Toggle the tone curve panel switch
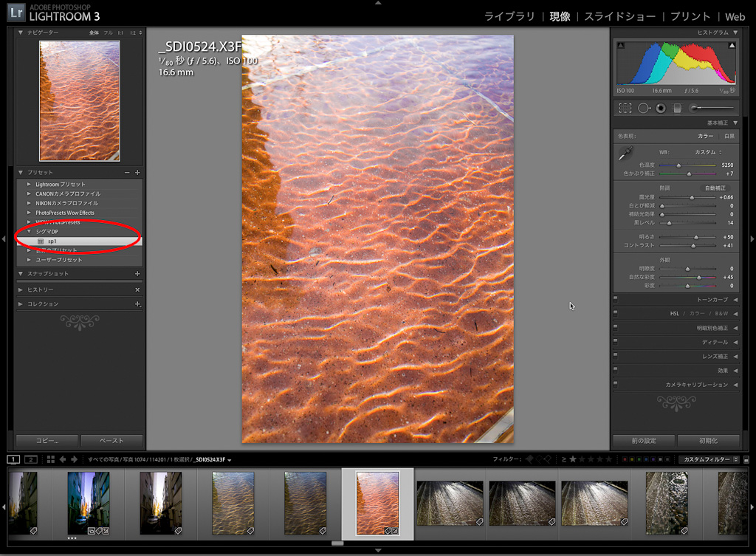 (x=616, y=299)
